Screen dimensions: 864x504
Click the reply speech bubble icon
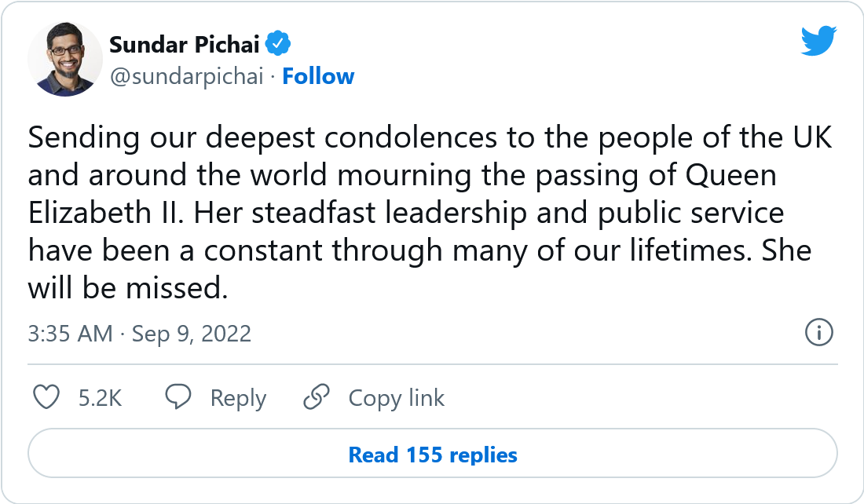[x=178, y=397]
